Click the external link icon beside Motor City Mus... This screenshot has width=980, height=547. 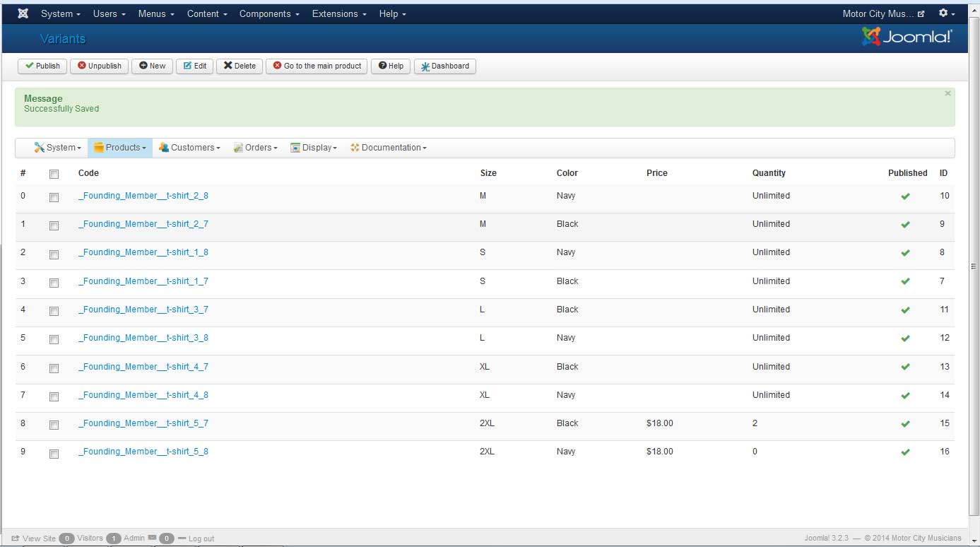921,14
